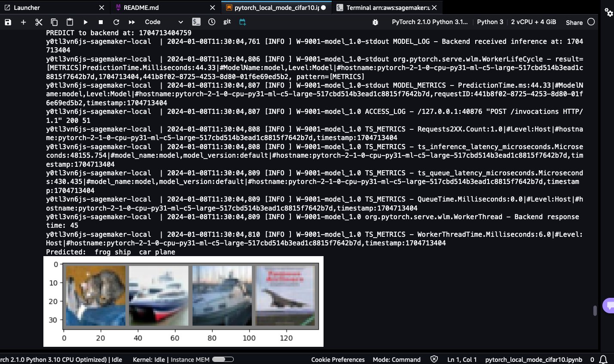Click the kernel status circle indicator
The image size is (614, 364).
pos(591,22)
